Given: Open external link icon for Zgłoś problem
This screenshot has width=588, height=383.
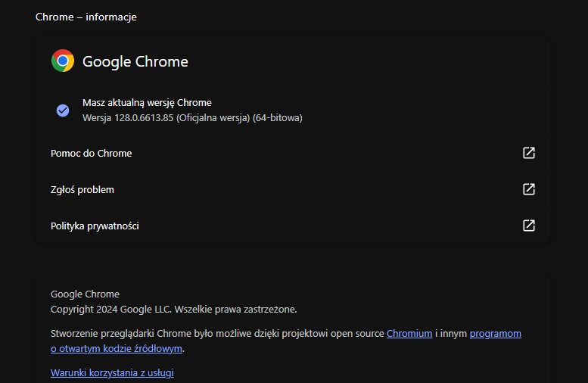Looking at the screenshot, I should (x=529, y=189).
